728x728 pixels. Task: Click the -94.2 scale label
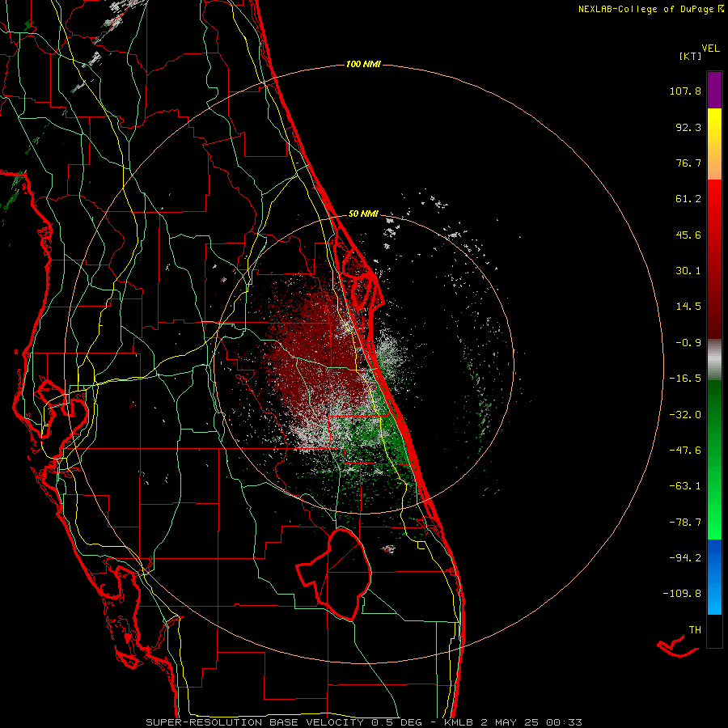(x=685, y=557)
